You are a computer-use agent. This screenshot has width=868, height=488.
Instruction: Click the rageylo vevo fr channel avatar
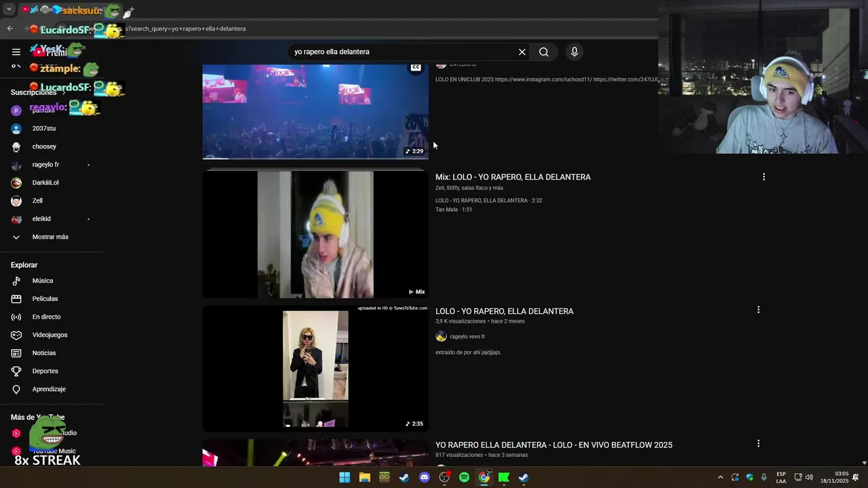click(441, 336)
